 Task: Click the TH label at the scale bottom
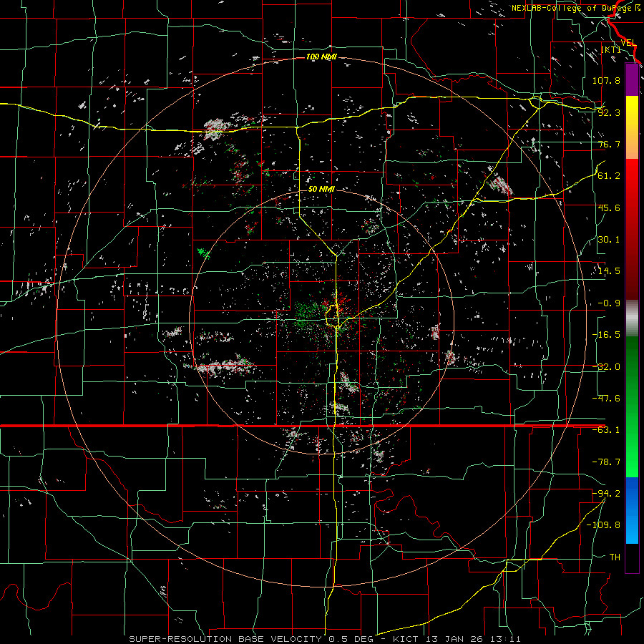click(x=615, y=557)
